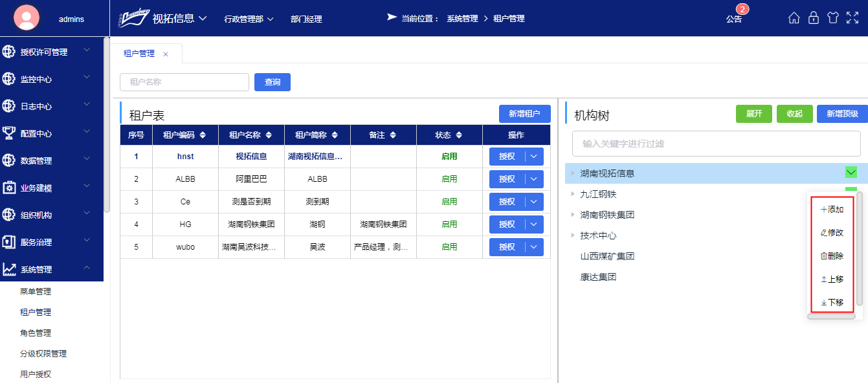Click the 部门经理 role label

pyautogui.click(x=306, y=19)
